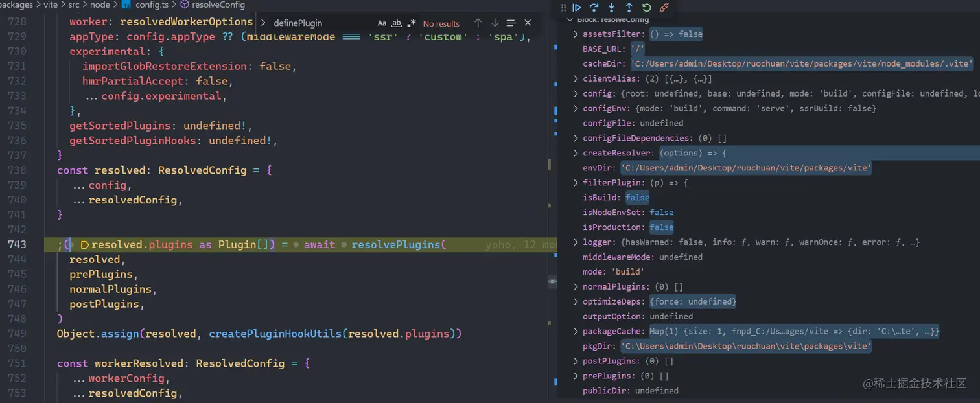980x403 pixels.
Task: Click the debug Step Out icon
Action: click(629, 8)
